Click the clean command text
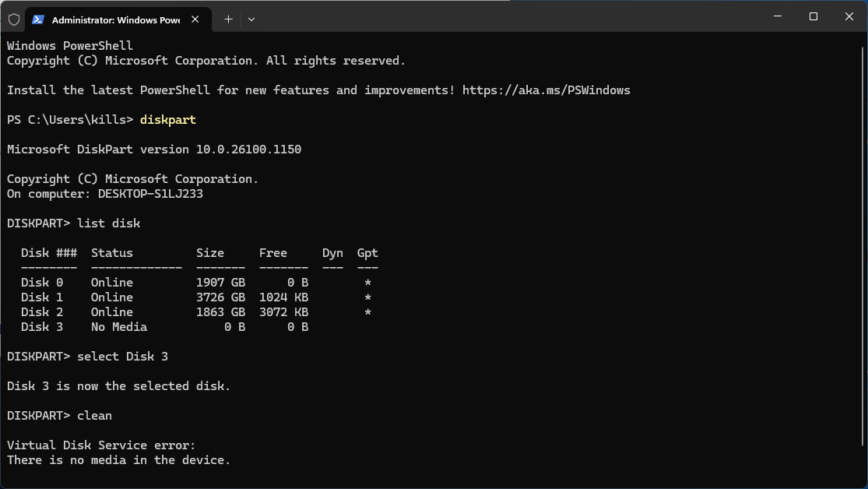The image size is (868, 489). pyautogui.click(x=94, y=416)
